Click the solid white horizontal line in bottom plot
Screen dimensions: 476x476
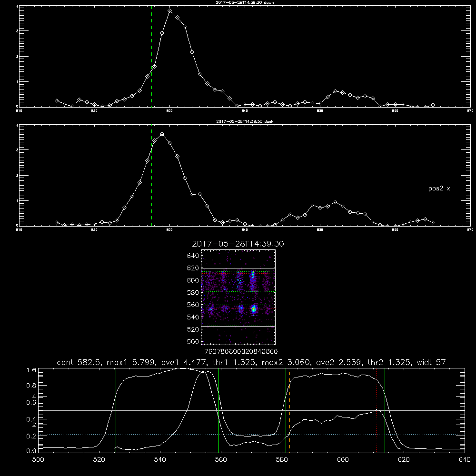tap(251, 410)
